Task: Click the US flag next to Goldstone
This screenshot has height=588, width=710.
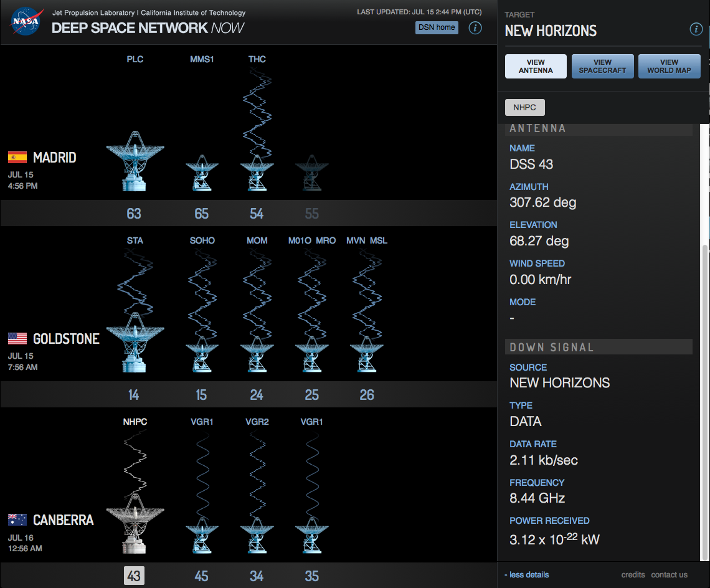Action: pyautogui.click(x=17, y=338)
